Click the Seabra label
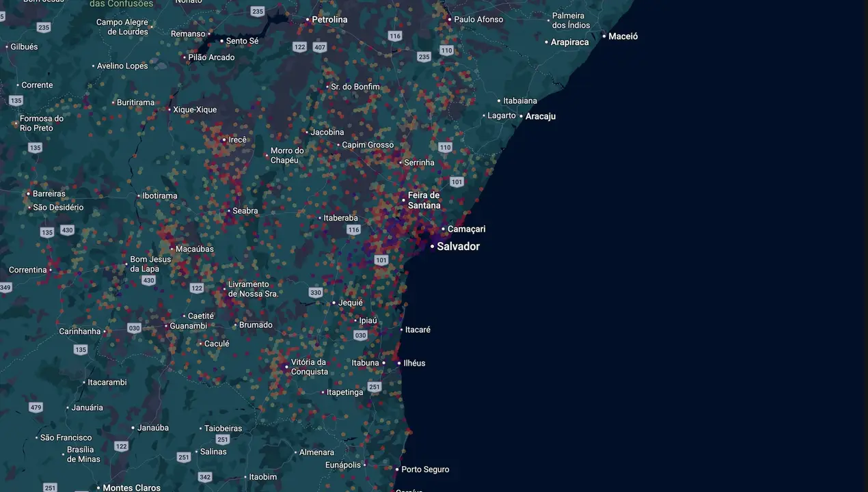The image size is (868, 492). coord(245,211)
